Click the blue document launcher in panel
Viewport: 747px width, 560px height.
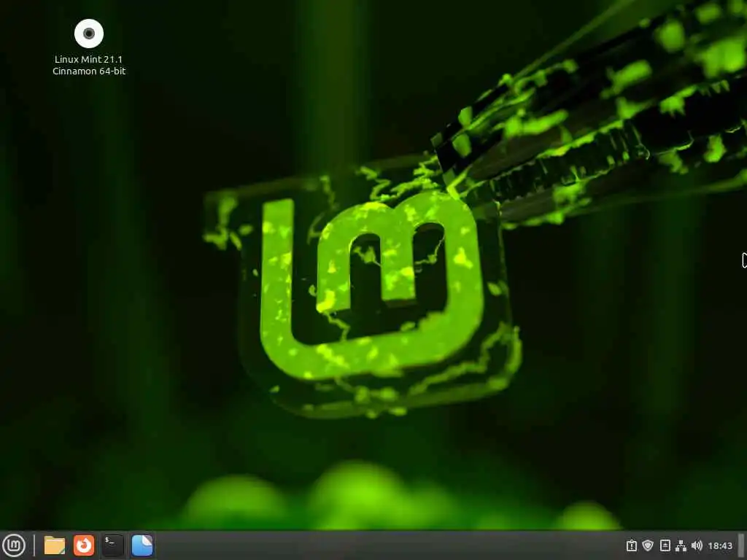click(142, 545)
